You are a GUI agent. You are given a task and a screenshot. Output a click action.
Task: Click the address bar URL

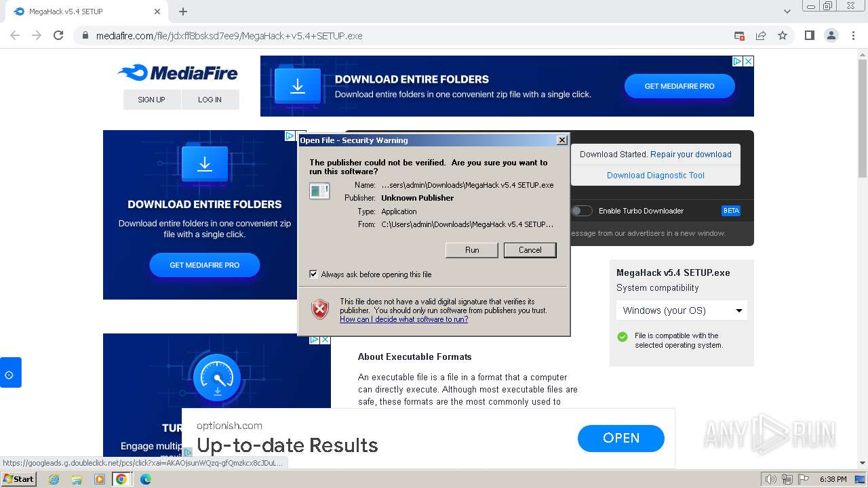pos(229,36)
